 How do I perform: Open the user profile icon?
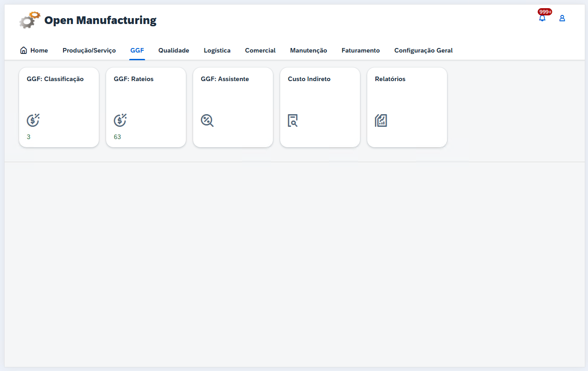click(x=562, y=19)
